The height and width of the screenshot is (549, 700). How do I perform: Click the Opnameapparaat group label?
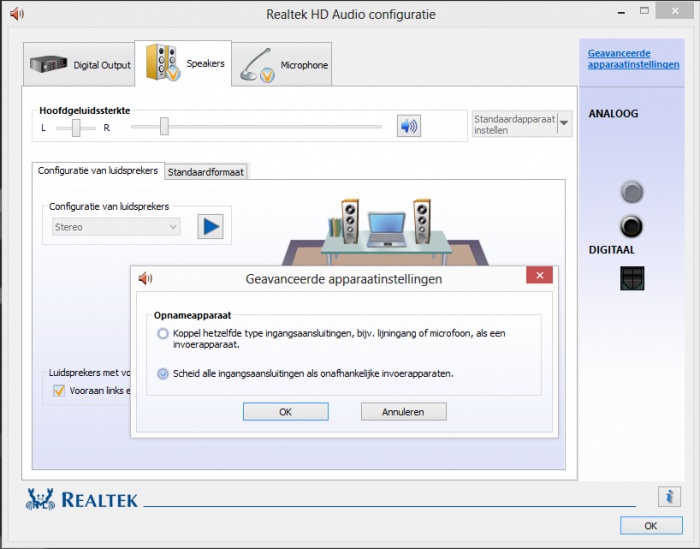[x=192, y=315]
